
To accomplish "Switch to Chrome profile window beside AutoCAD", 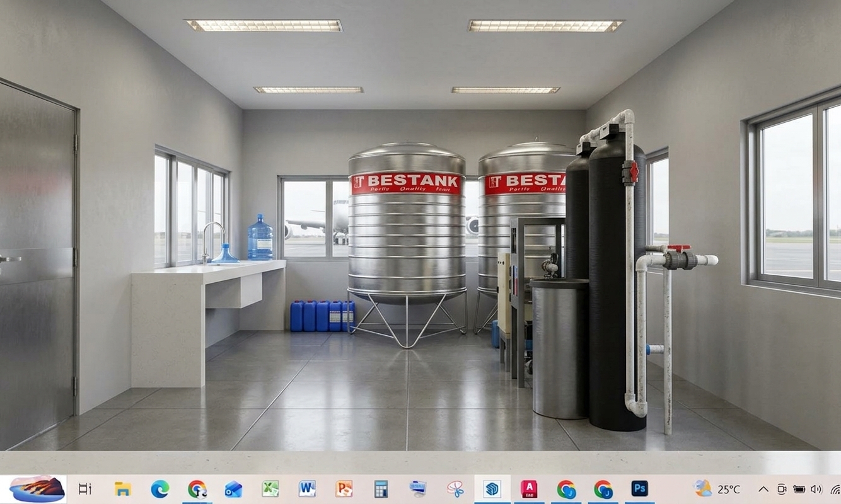I will pos(566,489).
